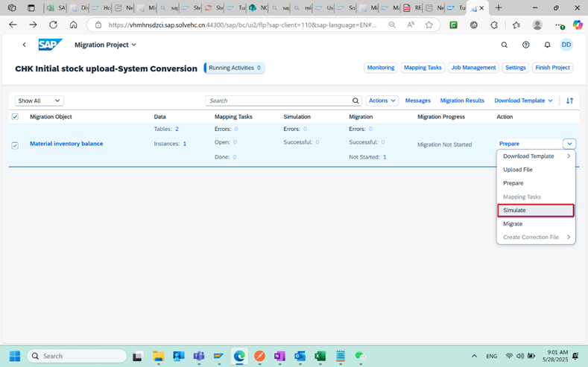Open the Windows Start button
This screenshot has height=367, width=588.
click(15, 356)
